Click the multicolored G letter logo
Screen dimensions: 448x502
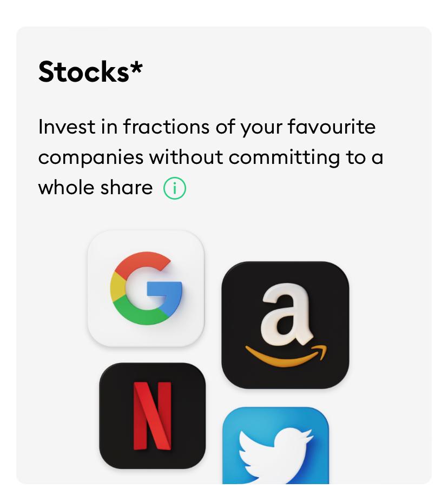click(x=146, y=288)
